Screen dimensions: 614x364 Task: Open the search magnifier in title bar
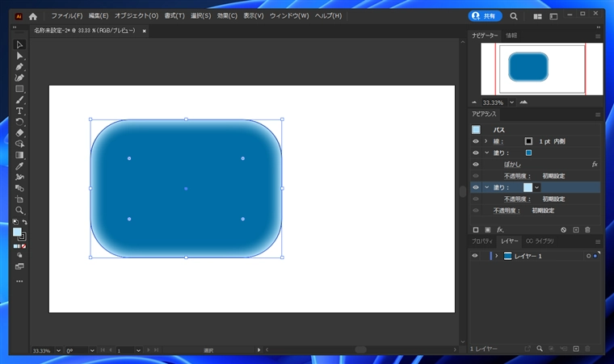point(513,16)
